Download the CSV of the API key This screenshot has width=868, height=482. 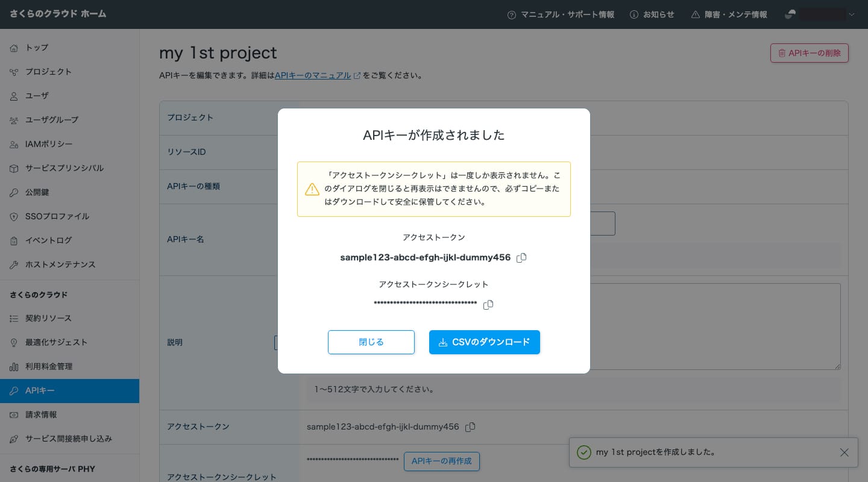point(485,342)
